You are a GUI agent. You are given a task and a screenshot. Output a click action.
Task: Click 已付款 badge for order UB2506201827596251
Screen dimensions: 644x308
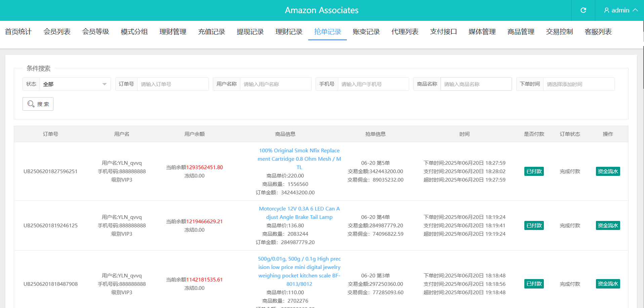534,171
